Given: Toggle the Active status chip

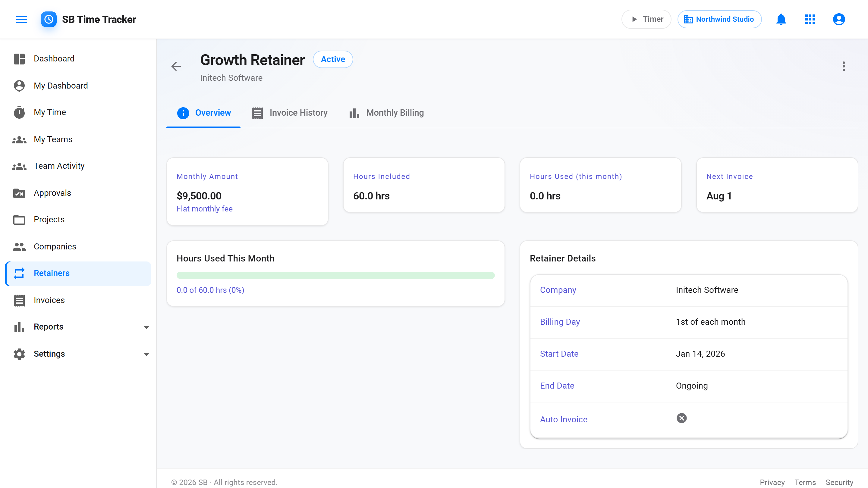Looking at the screenshot, I should (x=332, y=59).
